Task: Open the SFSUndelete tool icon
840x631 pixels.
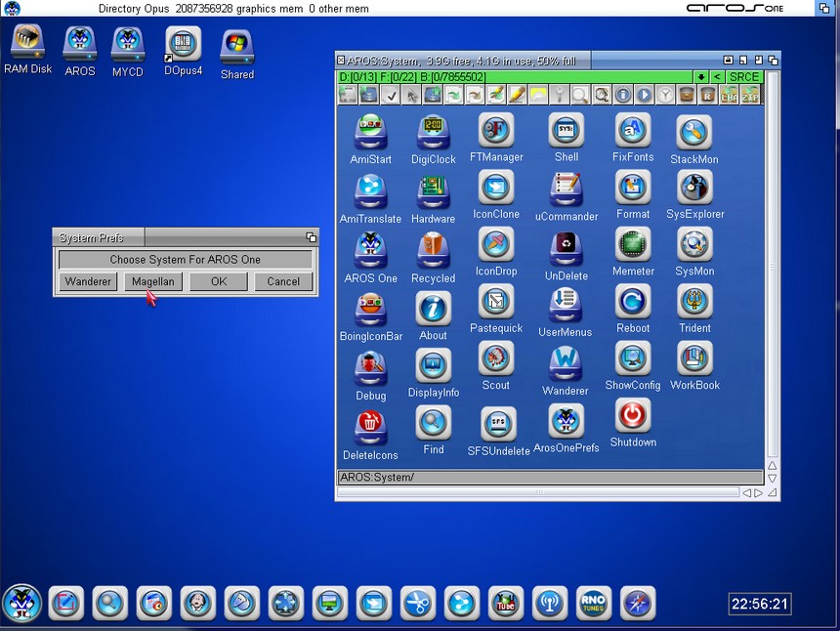Action: click(498, 425)
